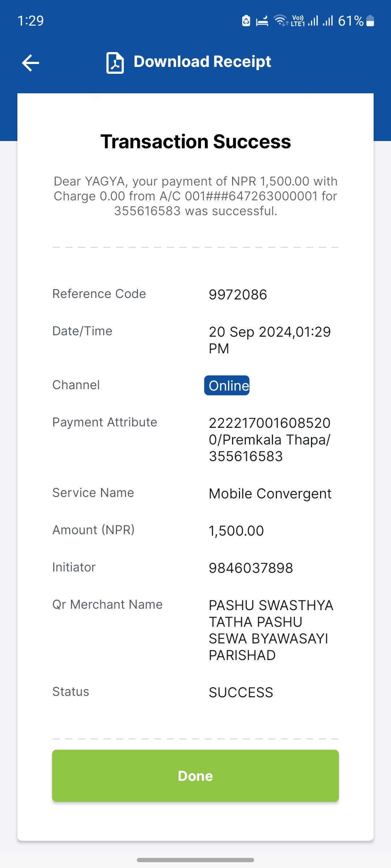This screenshot has height=868, width=391.
Task: Tap the battery icon in status bar
Action: point(370,21)
